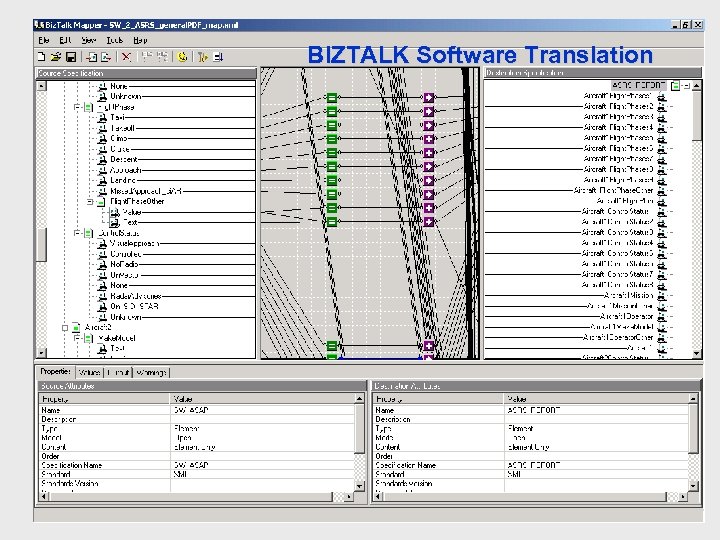Click Destination Attributes horizontal scrollbar right arrow
The width and height of the screenshot is (720, 540).
point(683,496)
